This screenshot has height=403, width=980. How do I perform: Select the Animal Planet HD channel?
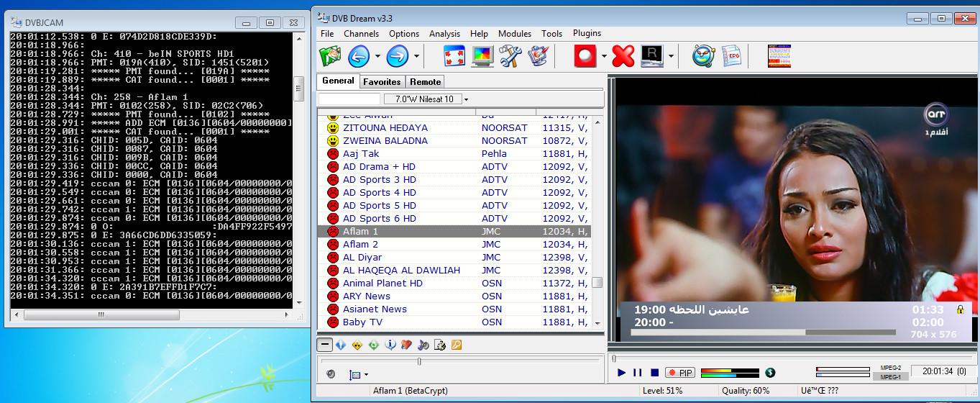coord(453,284)
